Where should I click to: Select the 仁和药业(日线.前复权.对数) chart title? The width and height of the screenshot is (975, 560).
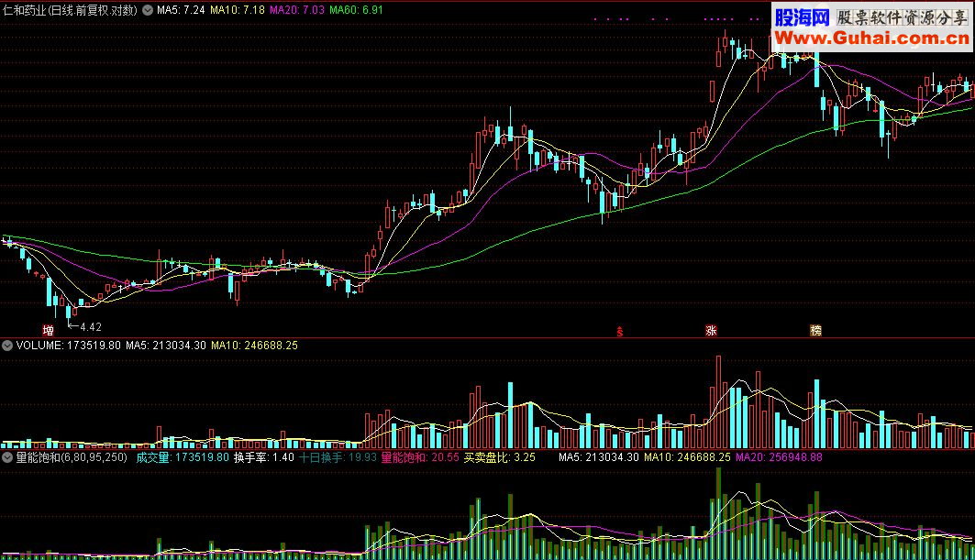[x=71, y=10]
